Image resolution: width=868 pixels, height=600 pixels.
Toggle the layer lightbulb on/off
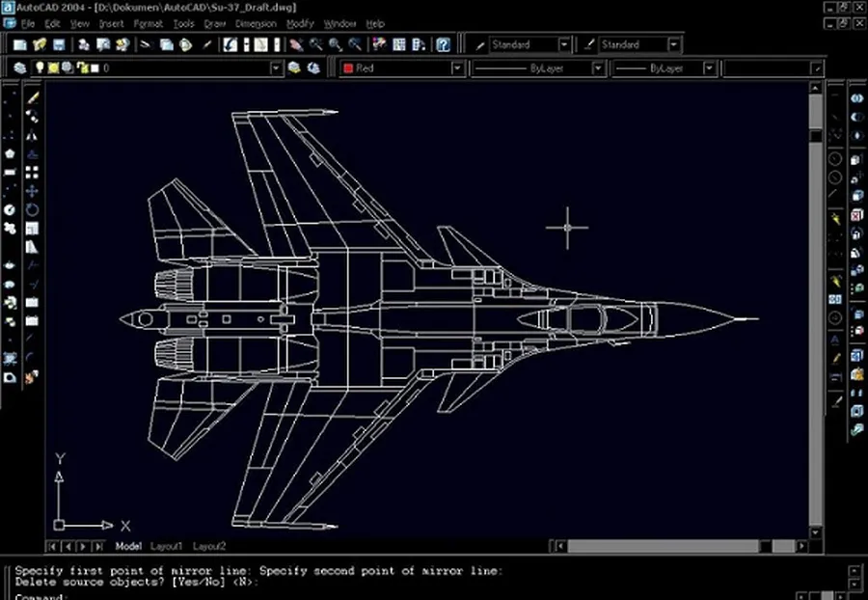click(41, 68)
